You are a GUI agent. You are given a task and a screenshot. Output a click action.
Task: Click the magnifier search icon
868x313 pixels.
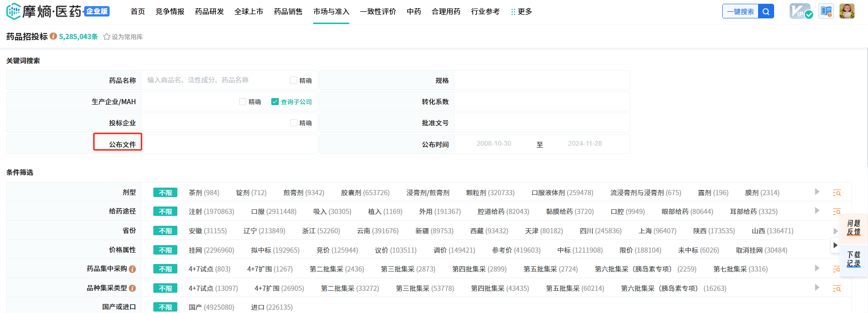pos(766,12)
